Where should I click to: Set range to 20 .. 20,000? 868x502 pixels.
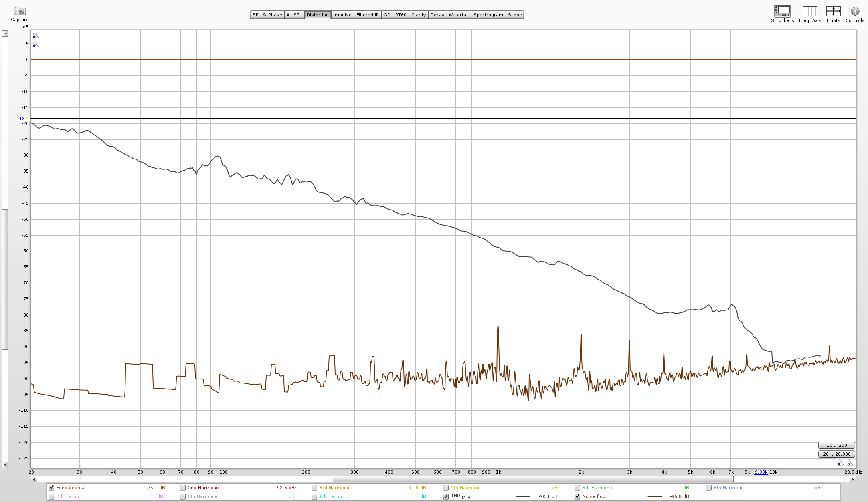[x=836, y=454]
